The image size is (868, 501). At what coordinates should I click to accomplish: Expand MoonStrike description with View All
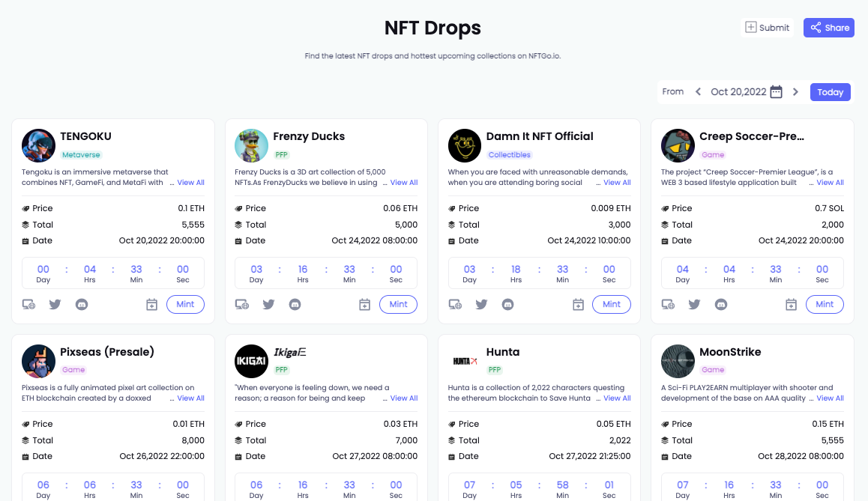(830, 398)
